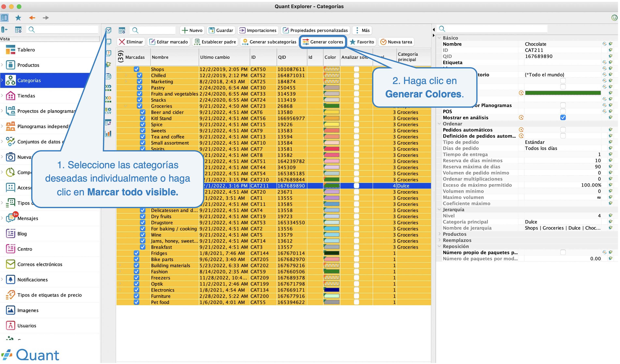Viewport: 620px width, 364px height.
Task: Open Tipos de etiquetas de precio icon
Action: pos(10,295)
